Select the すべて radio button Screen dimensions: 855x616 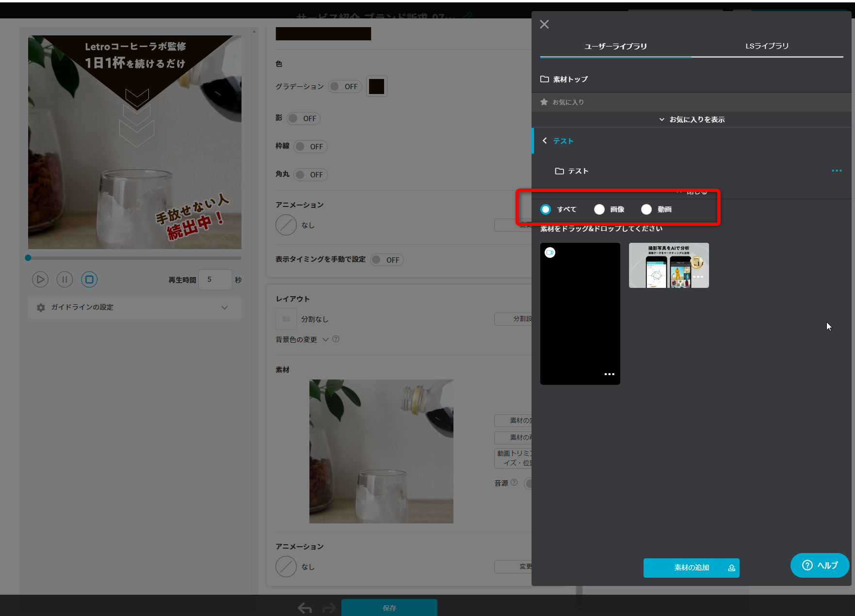[546, 209]
